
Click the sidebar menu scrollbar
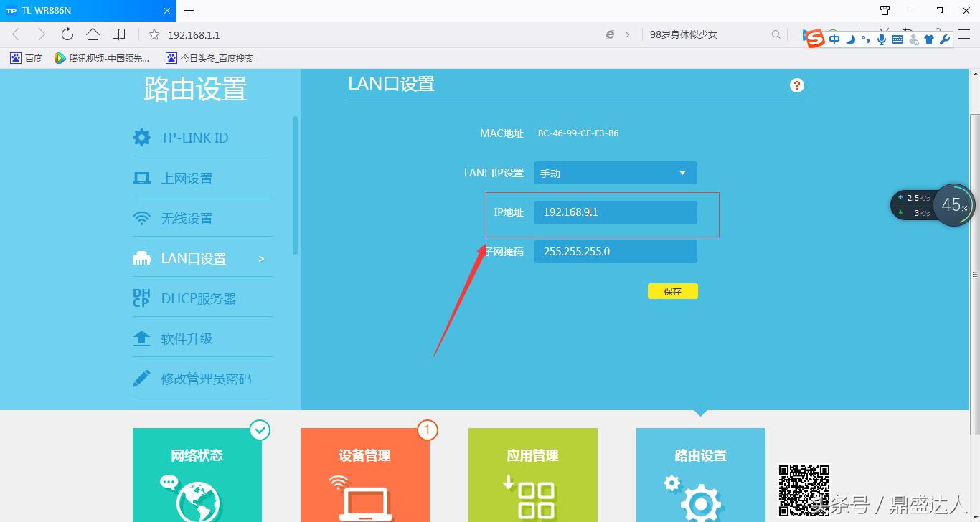[x=295, y=185]
